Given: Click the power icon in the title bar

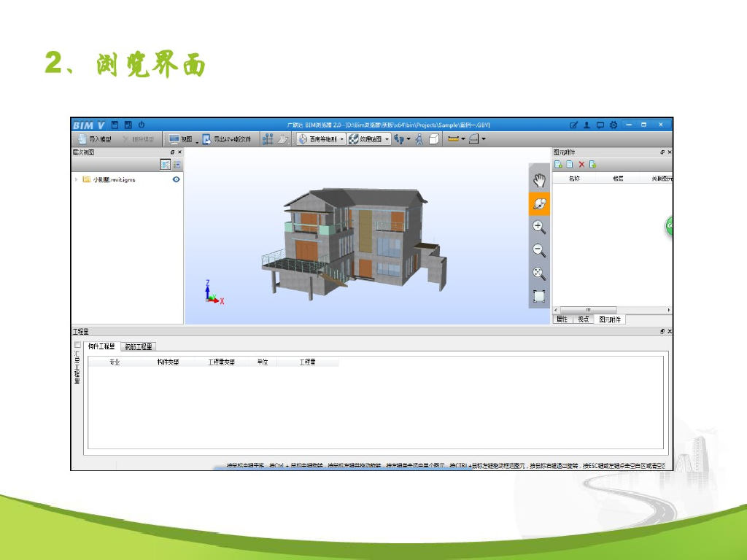Looking at the screenshot, I should [142, 125].
